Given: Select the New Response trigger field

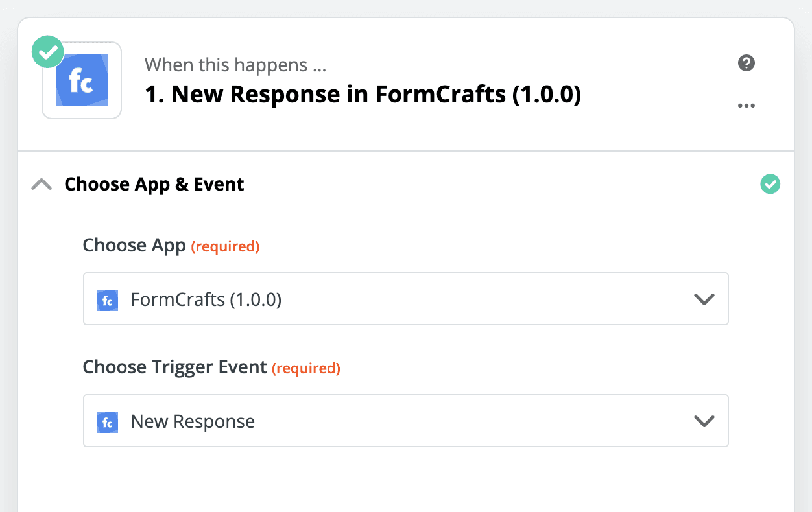Looking at the screenshot, I should 406,421.
